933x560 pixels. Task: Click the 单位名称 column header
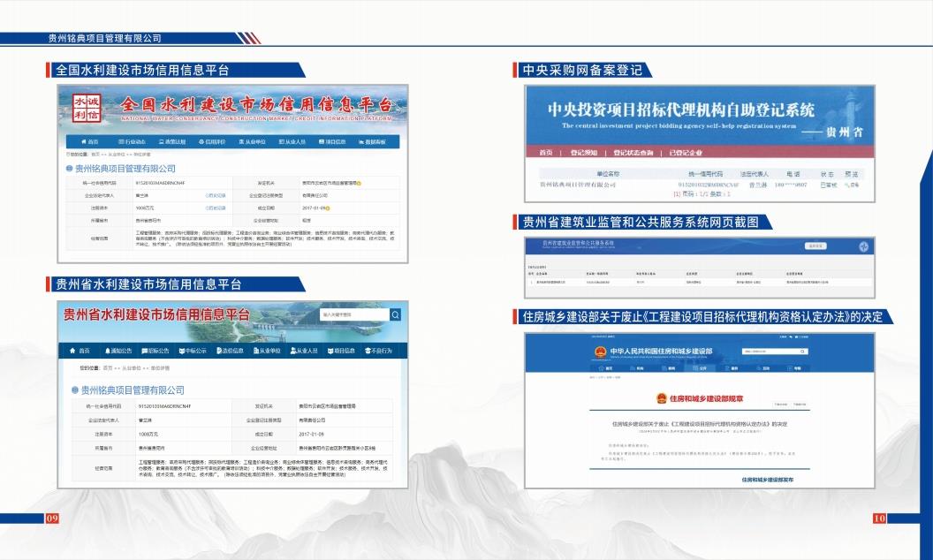[x=608, y=174]
